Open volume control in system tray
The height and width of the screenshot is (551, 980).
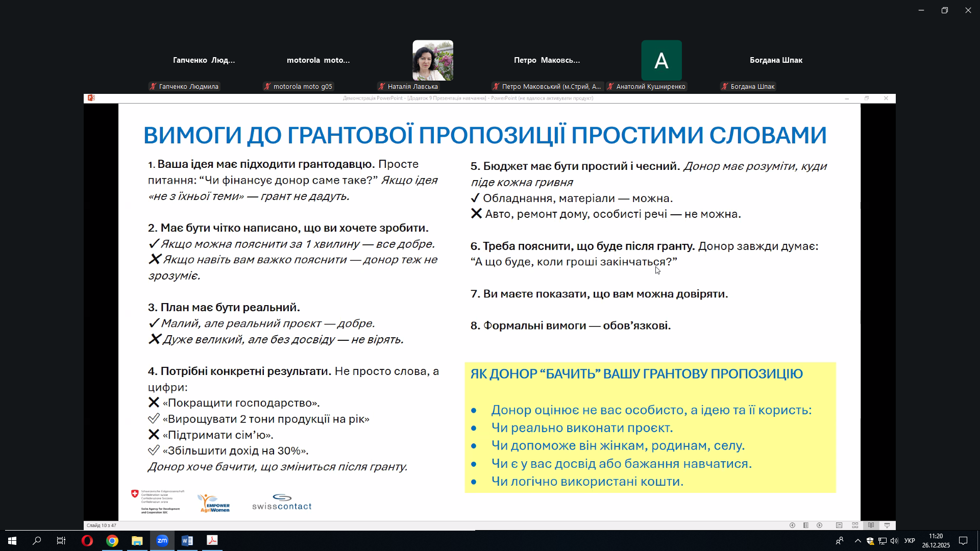click(894, 541)
